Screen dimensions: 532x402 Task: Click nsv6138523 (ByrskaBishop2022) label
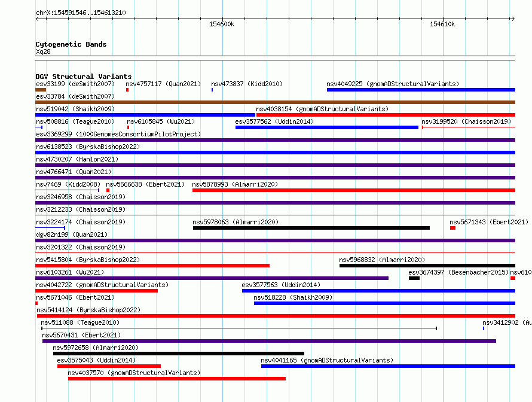88,147
